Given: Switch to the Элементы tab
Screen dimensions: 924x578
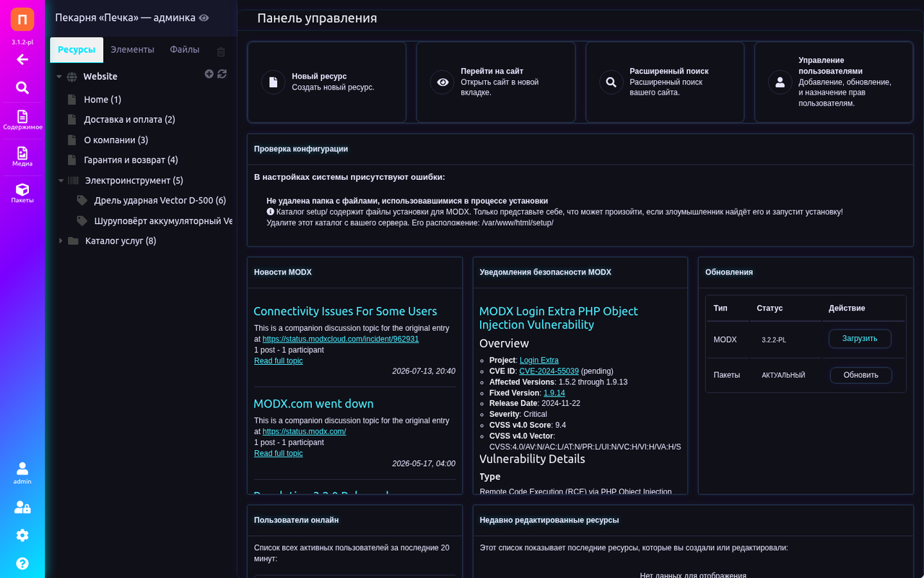Looking at the screenshot, I should point(132,50).
